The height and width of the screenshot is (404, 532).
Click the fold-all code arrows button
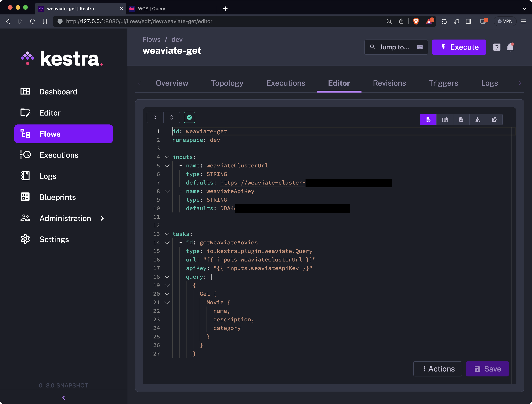point(155,117)
